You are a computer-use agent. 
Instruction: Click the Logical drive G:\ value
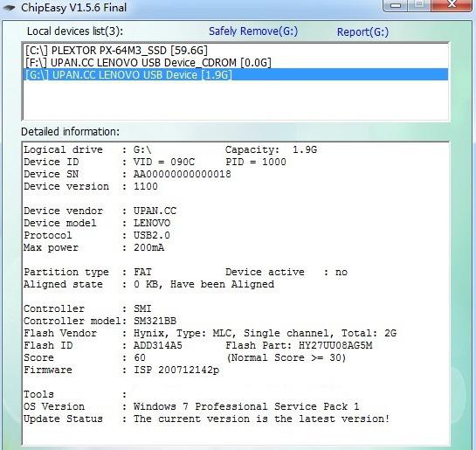coord(142,149)
